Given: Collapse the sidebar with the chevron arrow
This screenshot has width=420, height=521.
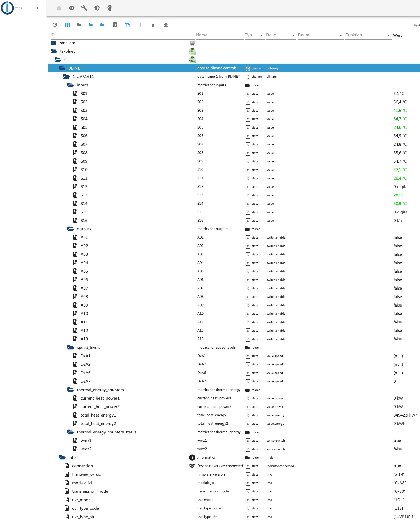Looking at the screenshot, I should [38, 8].
